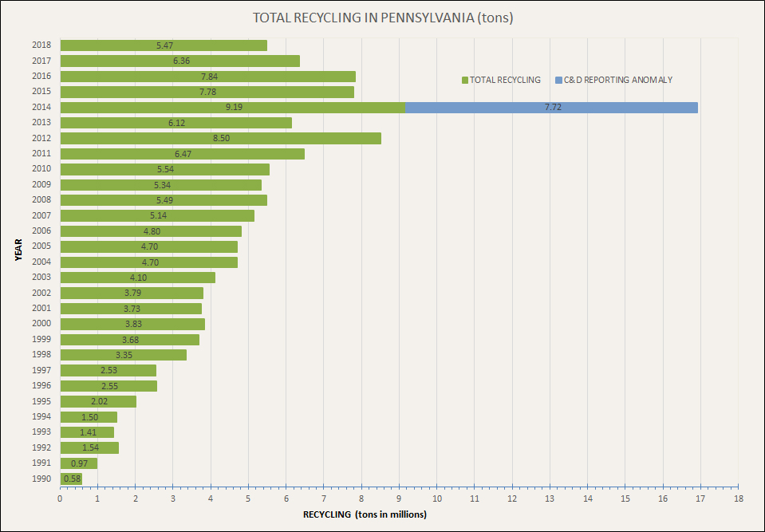Image resolution: width=765 pixels, height=532 pixels.
Task: Select the 1990 bar labeled 0.58
Action: [x=71, y=479]
